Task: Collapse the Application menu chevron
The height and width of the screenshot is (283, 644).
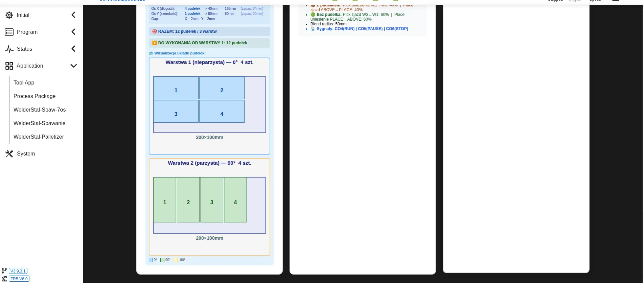Action: (73, 66)
